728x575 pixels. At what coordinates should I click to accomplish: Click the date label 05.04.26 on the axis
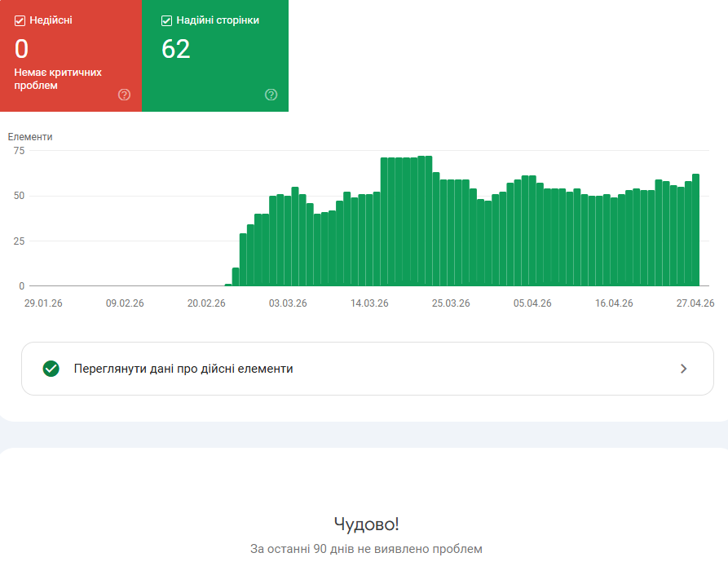532,303
